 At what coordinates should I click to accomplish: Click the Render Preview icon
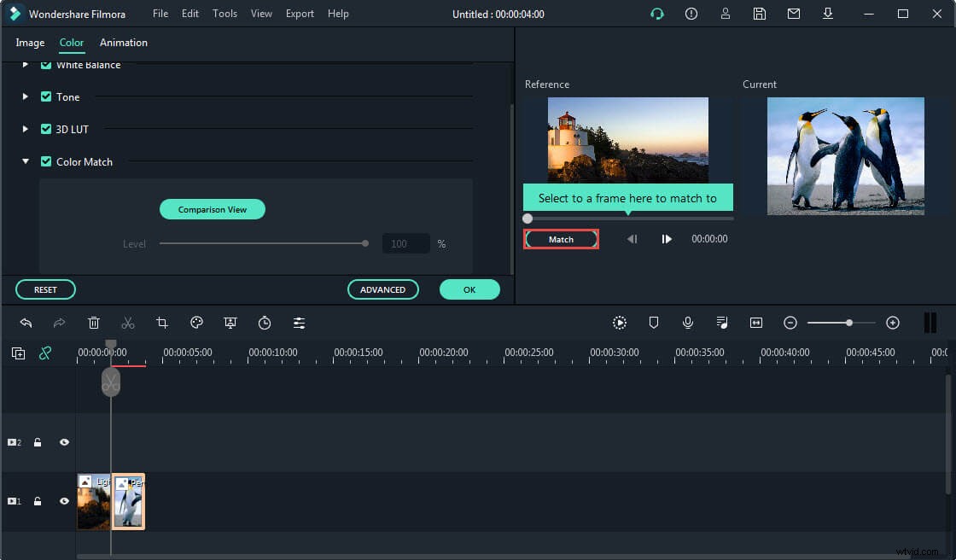[620, 323]
